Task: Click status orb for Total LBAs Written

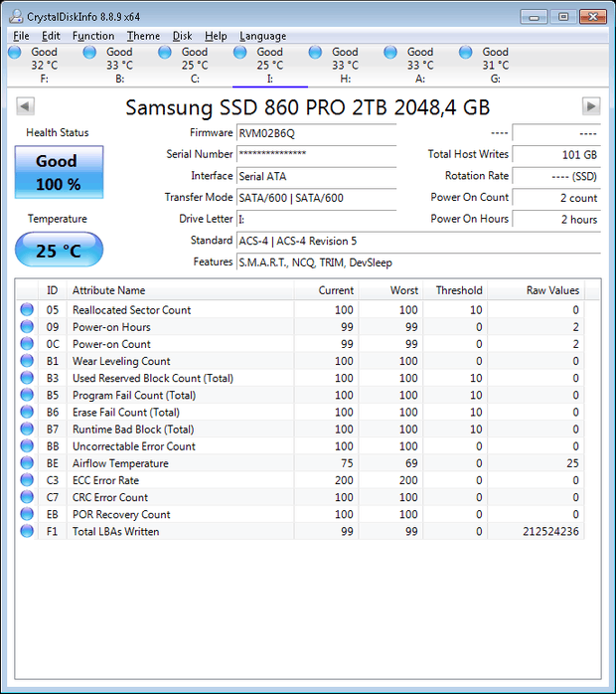Action: [27, 531]
